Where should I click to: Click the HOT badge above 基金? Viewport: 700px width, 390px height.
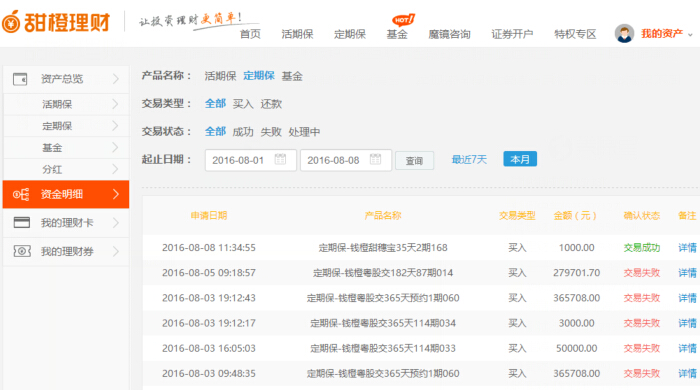[403, 20]
